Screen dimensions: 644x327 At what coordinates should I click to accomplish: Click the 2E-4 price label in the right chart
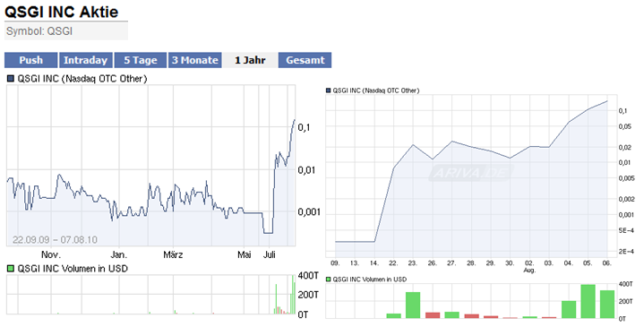tap(626, 252)
